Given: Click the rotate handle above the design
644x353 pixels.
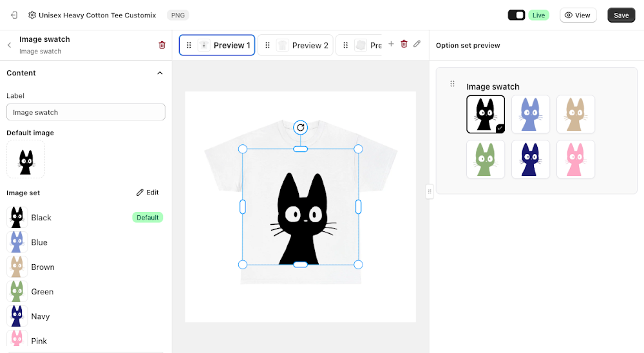Looking at the screenshot, I should pyautogui.click(x=301, y=128).
